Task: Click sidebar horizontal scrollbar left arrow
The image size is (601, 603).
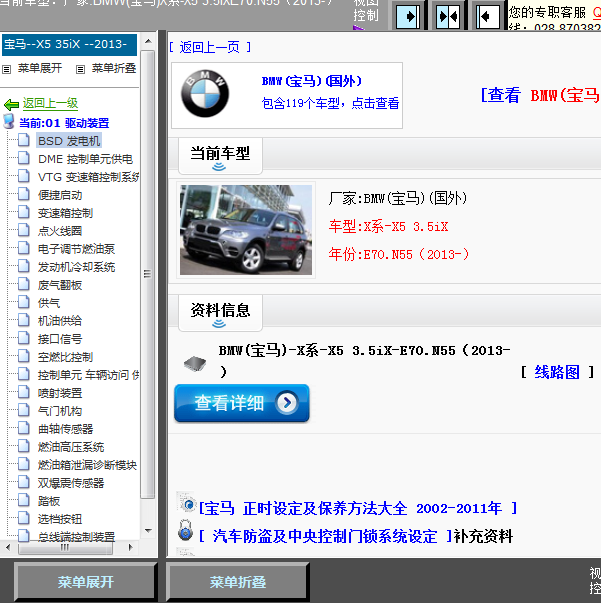Action: [x=8, y=547]
